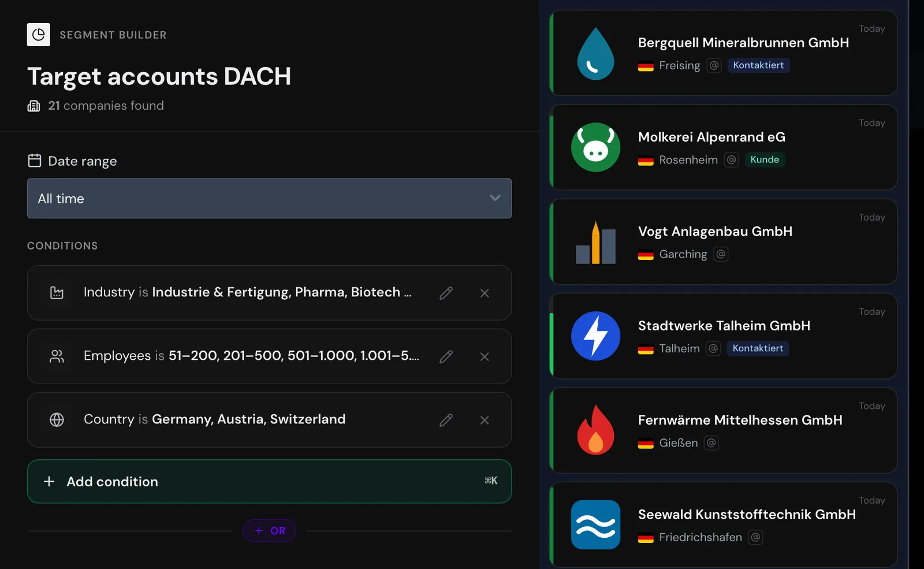Click Kontaktiert tag on Bergquell Mineralbrunnen

click(x=758, y=65)
